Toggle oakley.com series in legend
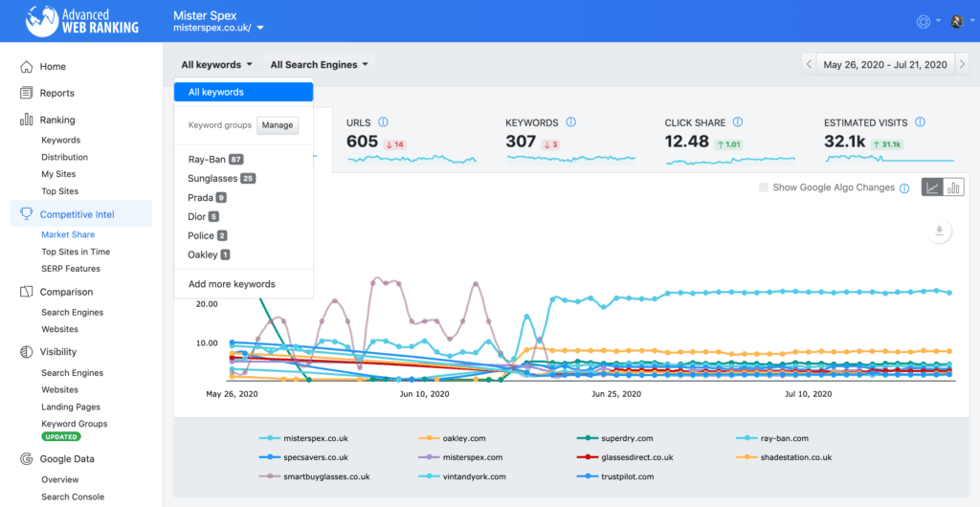 click(452, 438)
